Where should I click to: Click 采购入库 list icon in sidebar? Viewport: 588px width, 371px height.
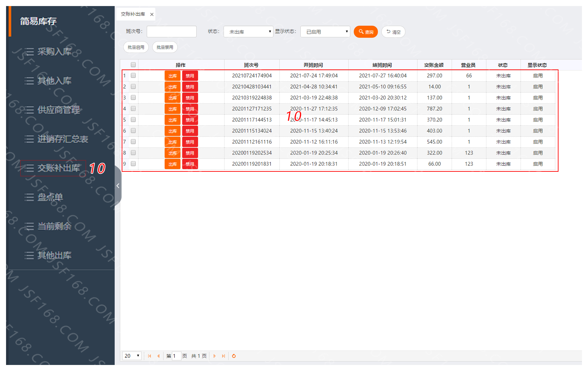pos(29,52)
